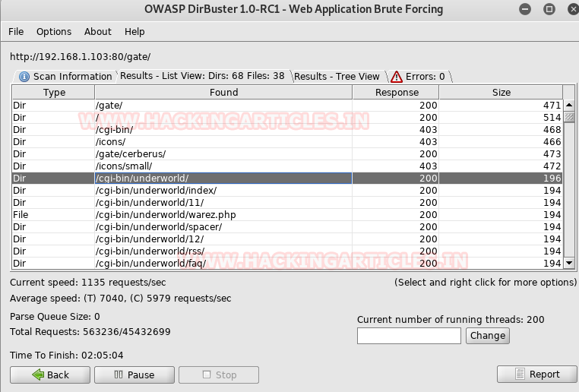579x392 pixels.
Task: Switch to Results - Tree View tab
Action: pos(337,77)
